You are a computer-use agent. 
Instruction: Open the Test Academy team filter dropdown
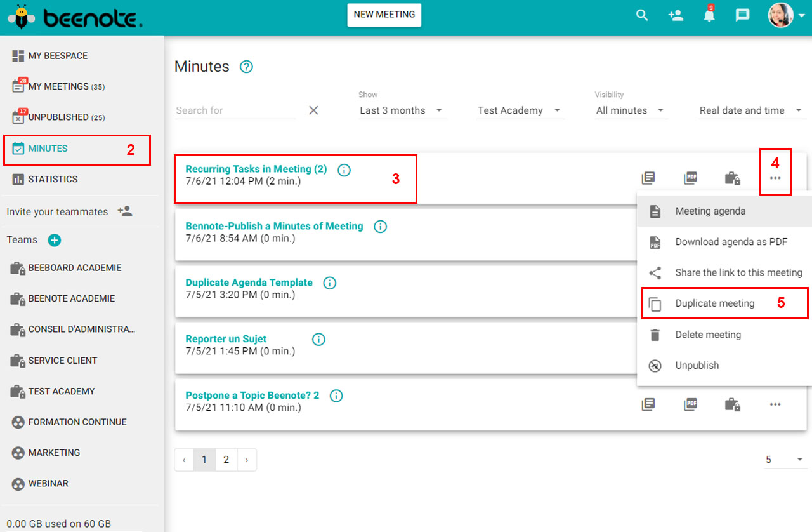click(520, 110)
